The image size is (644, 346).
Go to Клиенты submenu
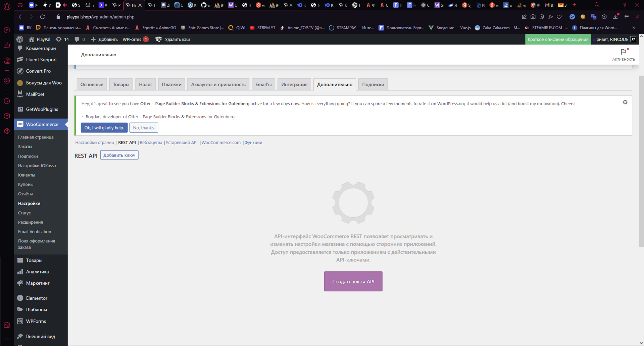(x=27, y=175)
